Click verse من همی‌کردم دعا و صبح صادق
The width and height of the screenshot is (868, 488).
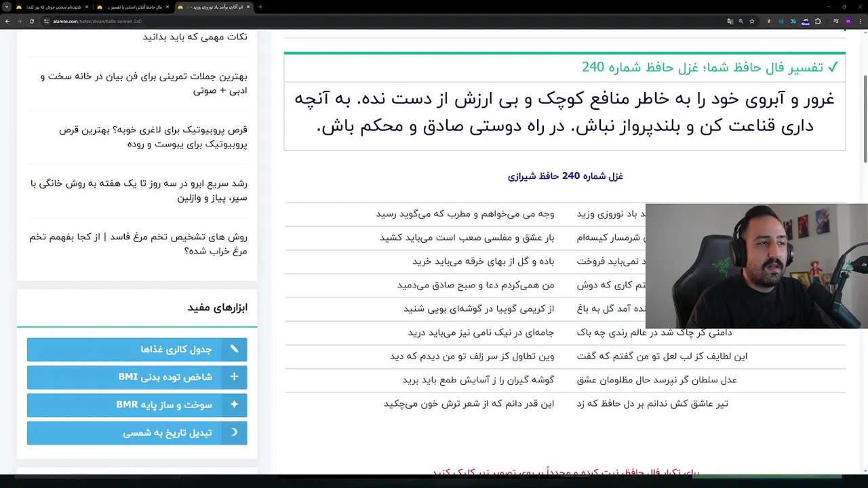coord(476,285)
